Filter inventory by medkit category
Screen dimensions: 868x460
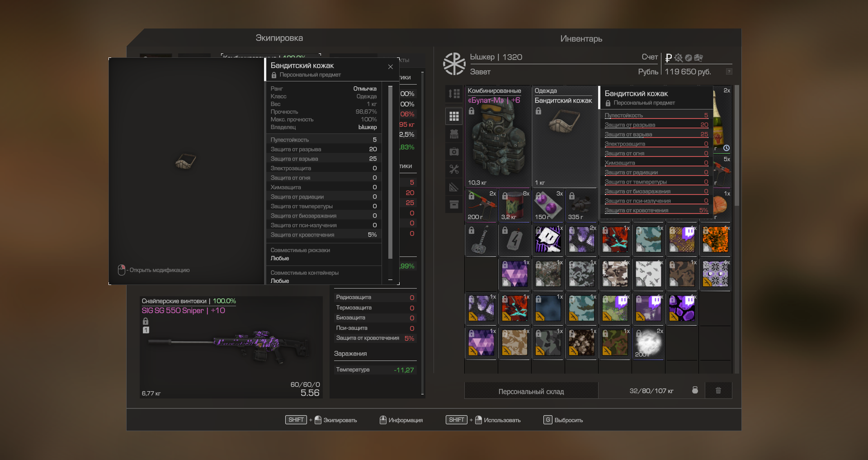(454, 152)
